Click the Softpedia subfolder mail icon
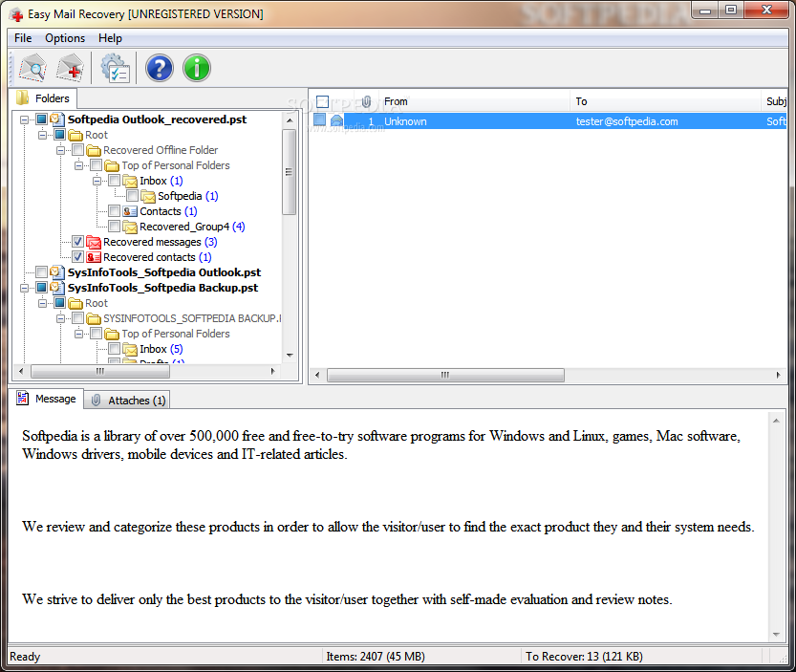Viewport: 796px width, 672px height. 148,196
